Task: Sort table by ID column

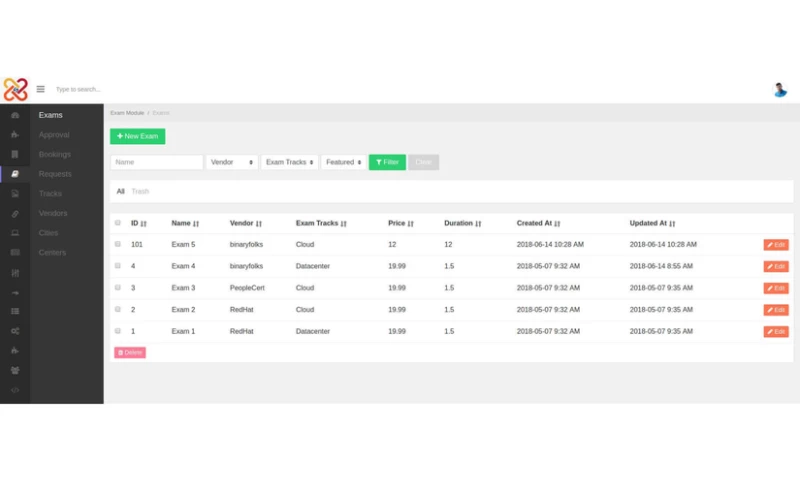Action: pyautogui.click(x=138, y=223)
